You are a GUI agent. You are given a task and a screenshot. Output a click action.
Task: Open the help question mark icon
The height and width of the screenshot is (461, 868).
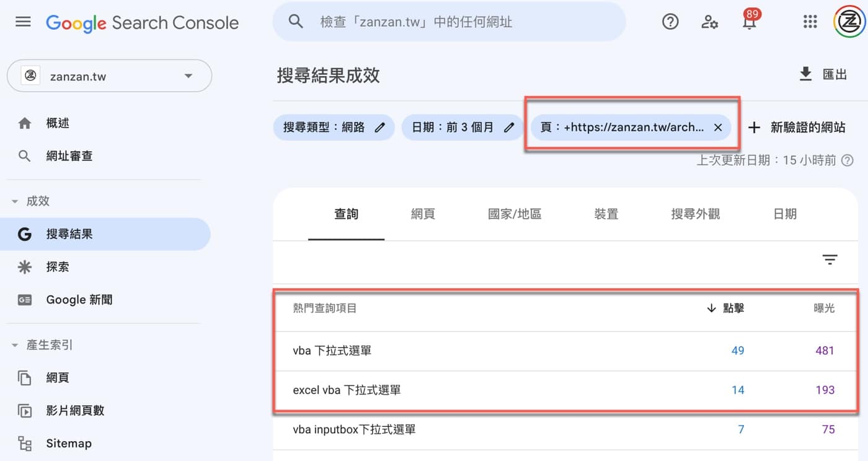[670, 22]
